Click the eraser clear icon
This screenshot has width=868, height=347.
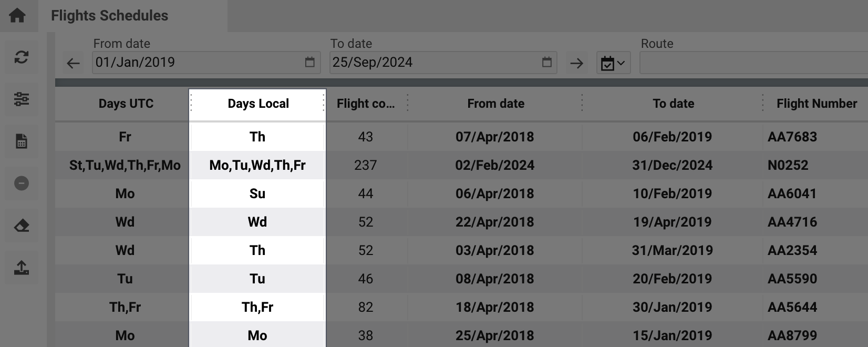coord(22,225)
